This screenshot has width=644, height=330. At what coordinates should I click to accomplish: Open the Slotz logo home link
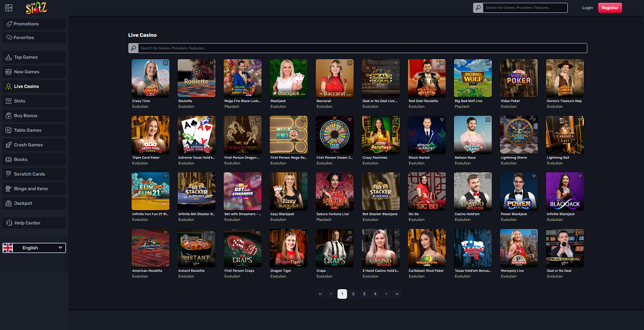tap(36, 8)
